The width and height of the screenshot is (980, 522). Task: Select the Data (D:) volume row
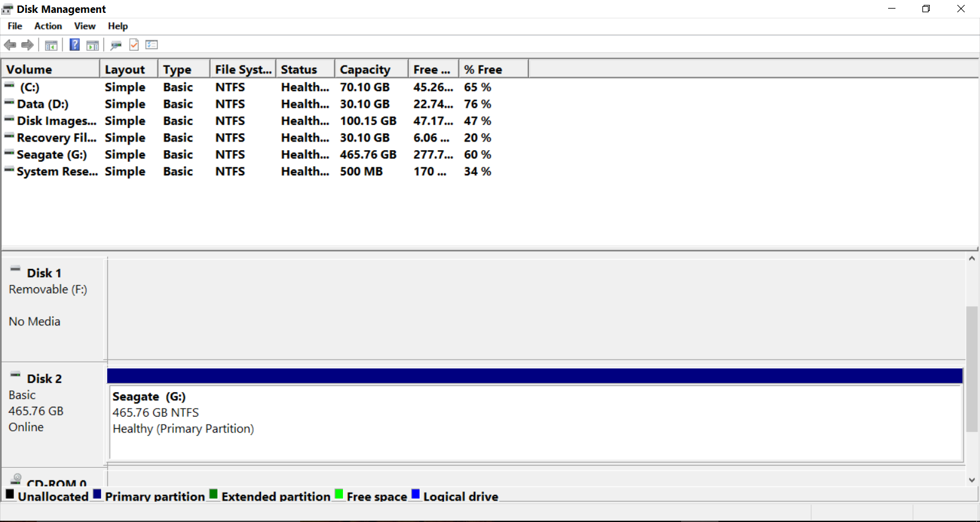pos(43,104)
